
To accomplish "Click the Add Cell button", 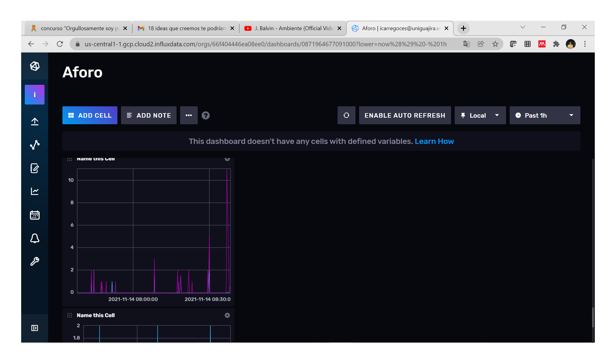I will click(90, 115).
